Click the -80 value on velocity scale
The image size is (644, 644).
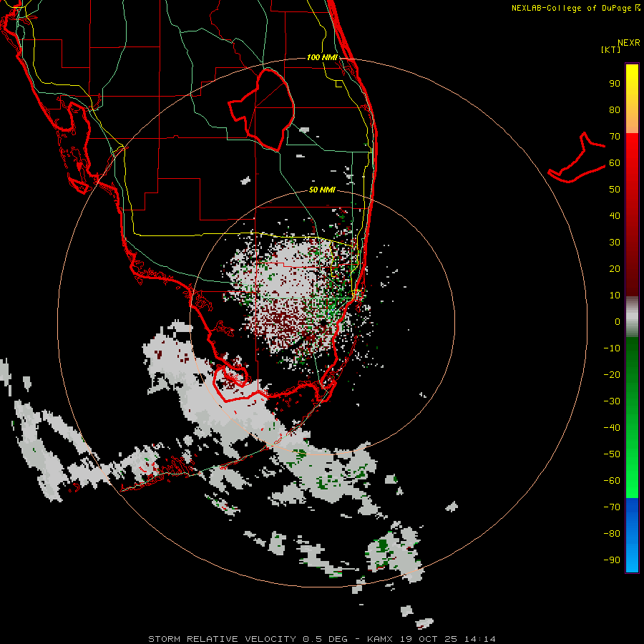tap(612, 534)
